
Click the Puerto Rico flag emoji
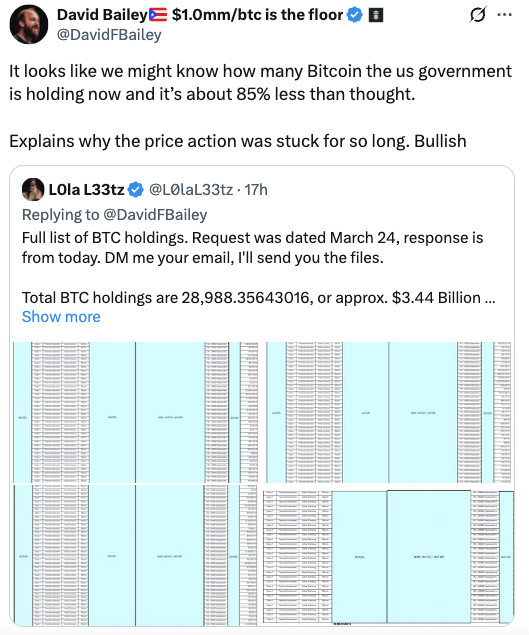click(158, 15)
